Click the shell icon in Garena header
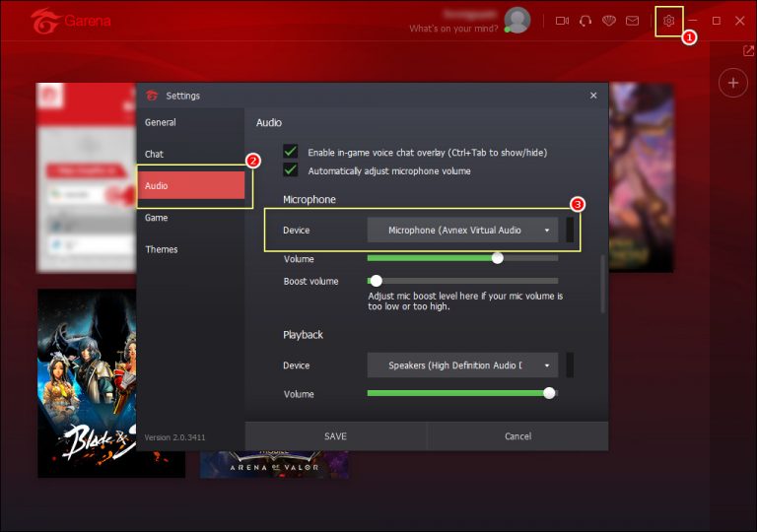Screen dimensions: 757x532 click(609, 21)
